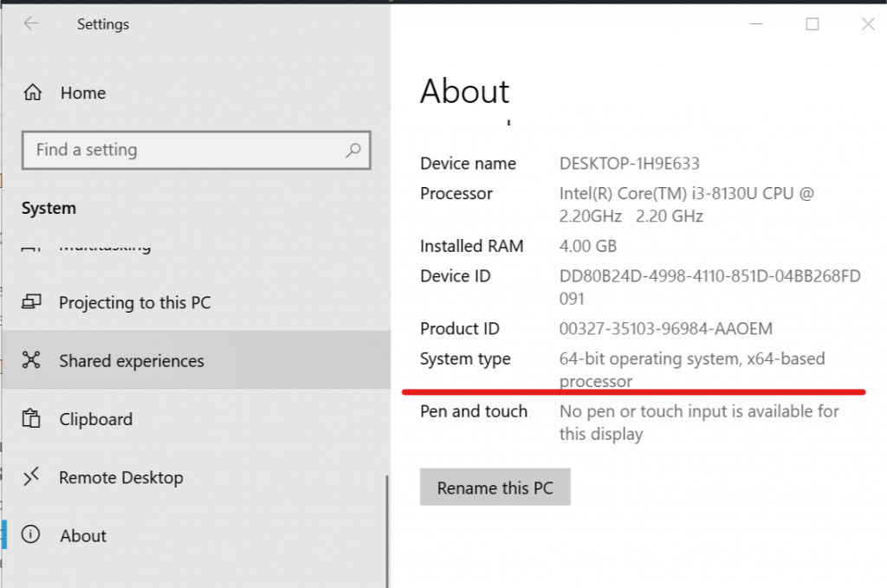887x588 pixels.
Task: Click the Product ID label
Action: [x=459, y=328]
